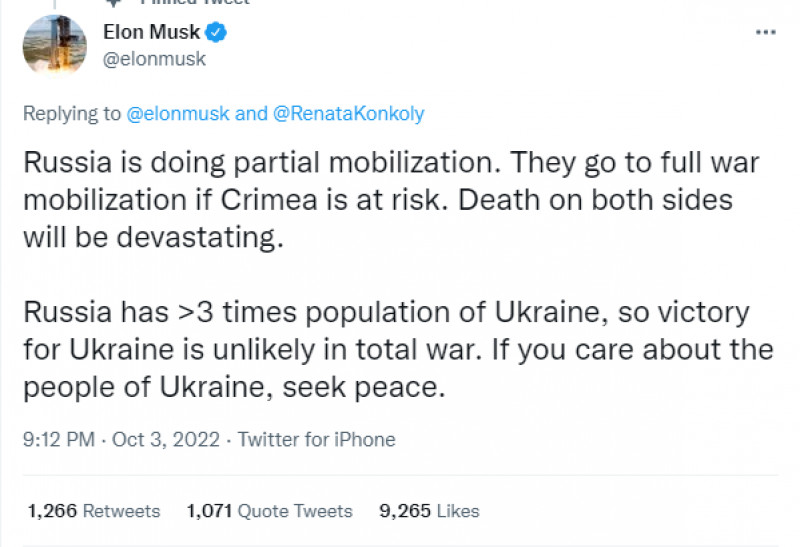800x547 pixels.
Task: Click the paragraph about partial mobilization
Action: point(391,200)
